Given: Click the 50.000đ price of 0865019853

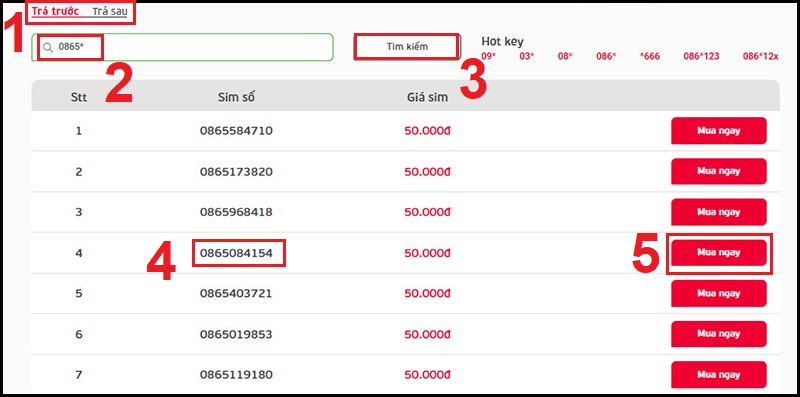Looking at the screenshot, I should coord(428,335).
